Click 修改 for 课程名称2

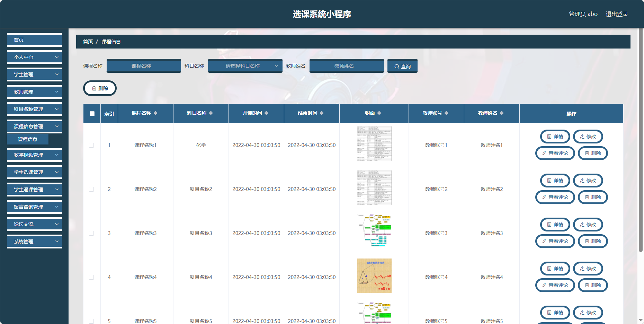tap(588, 181)
